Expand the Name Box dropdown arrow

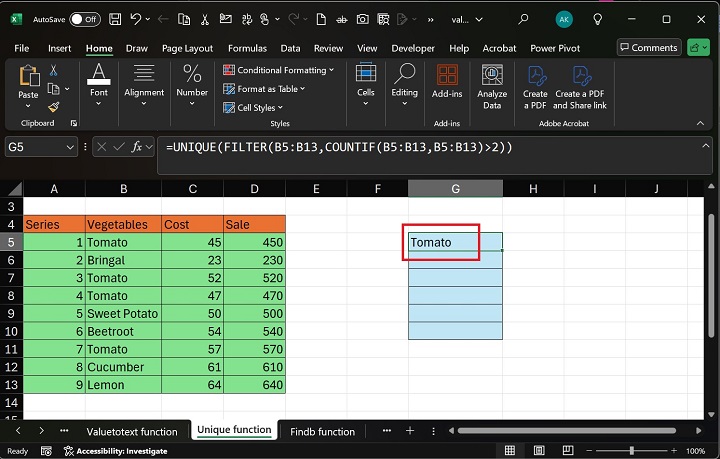70,147
